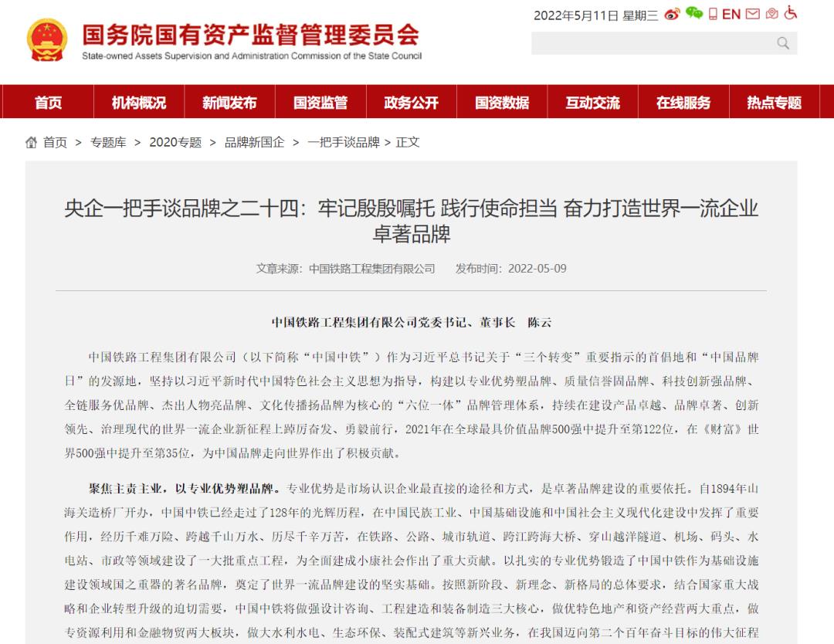Go to 品牌新国企 in the breadcrumb
Viewport: 834px width, 644px height.
tap(254, 142)
